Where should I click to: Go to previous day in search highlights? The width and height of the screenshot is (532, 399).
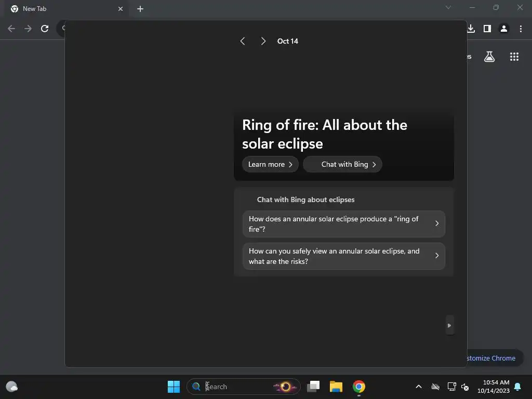point(243,41)
